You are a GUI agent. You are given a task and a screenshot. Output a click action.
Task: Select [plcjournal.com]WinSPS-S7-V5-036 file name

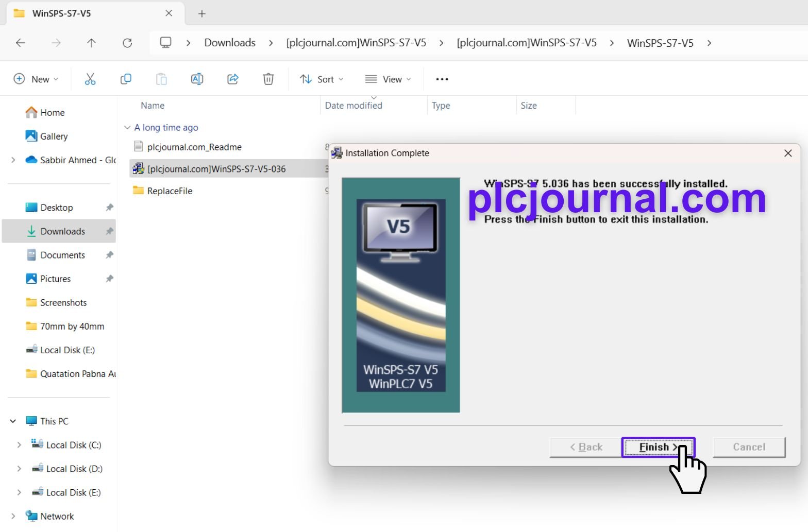(x=216, y=169)
